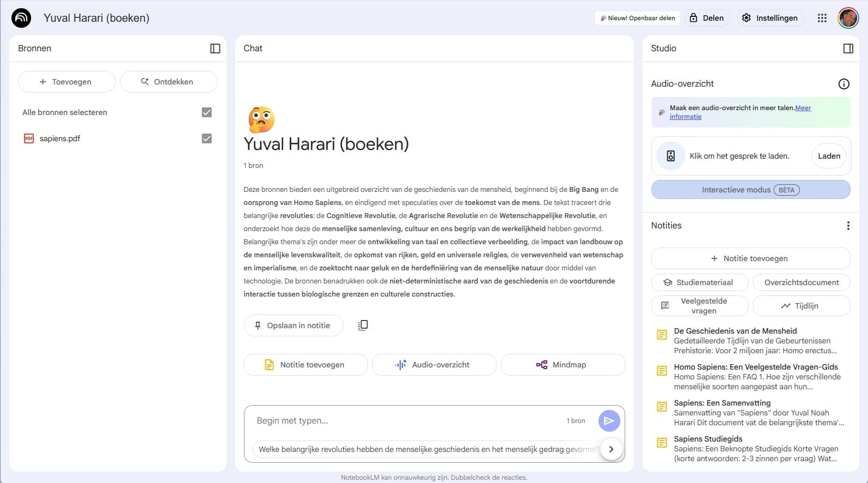Click the Laden button

coord(829,156)
